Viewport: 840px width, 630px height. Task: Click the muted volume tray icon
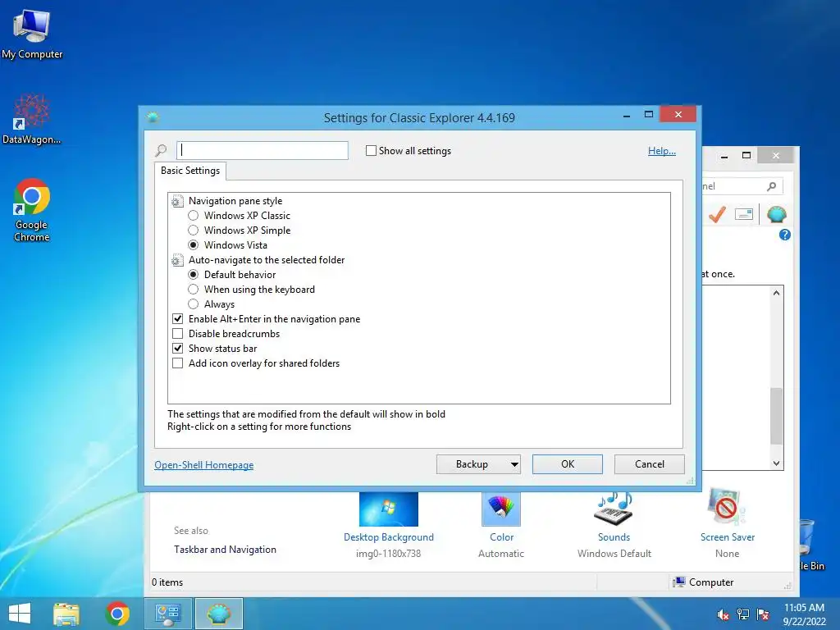pyautogui.click(x=723, y=614)
